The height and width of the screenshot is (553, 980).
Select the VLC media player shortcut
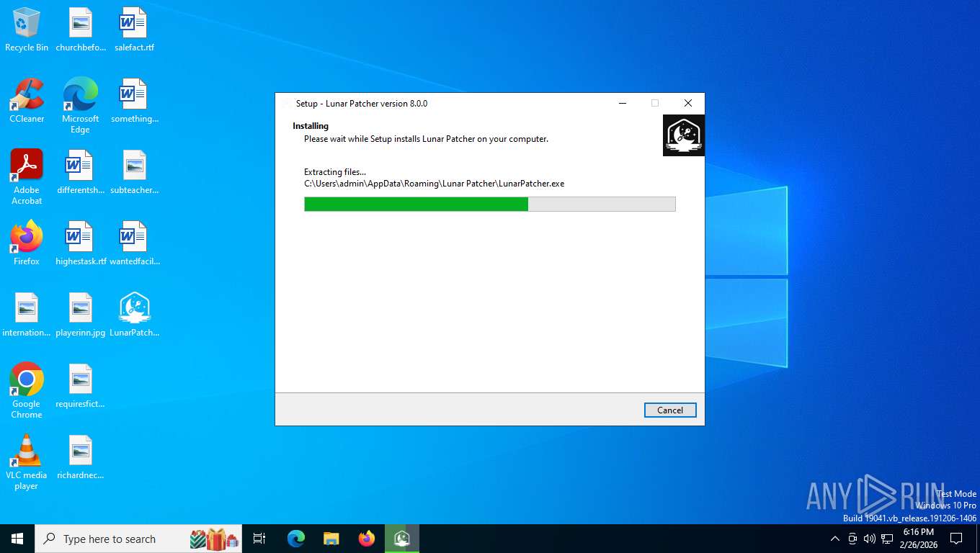[x=27, y=462]
